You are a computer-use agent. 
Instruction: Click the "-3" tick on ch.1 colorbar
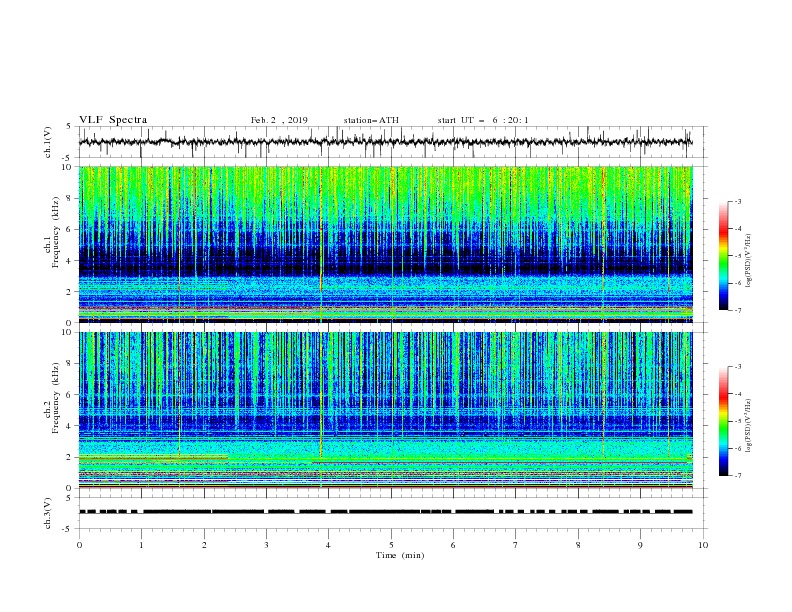point(737,201)
